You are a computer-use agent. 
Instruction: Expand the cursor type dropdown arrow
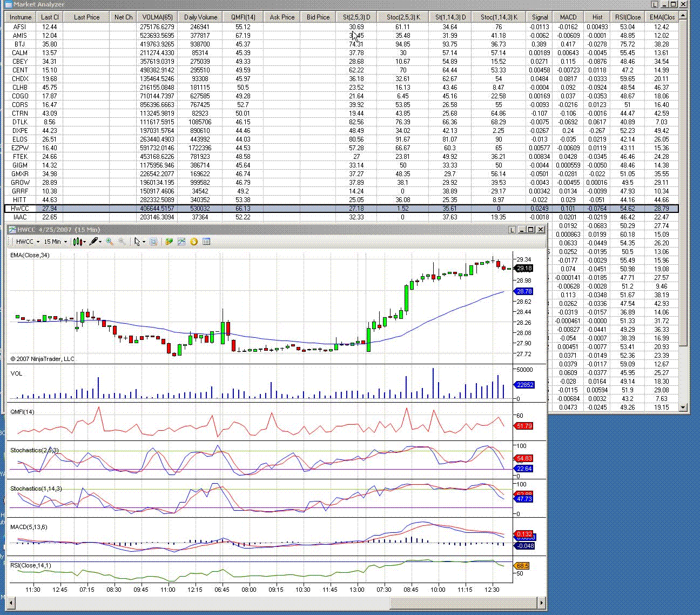coord(144,242)
